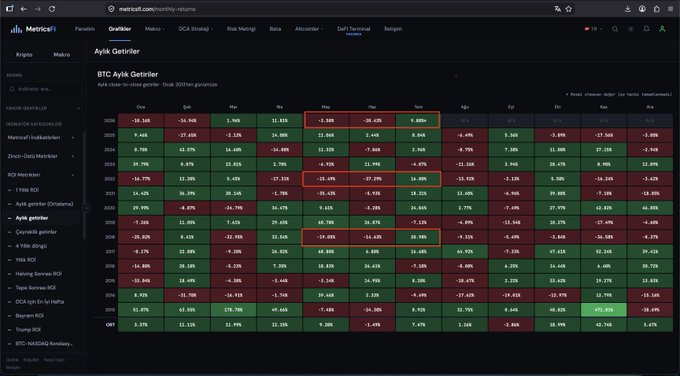Viewport: 680px width, 376px height.
Task: Open the browser hamburger menu
Action: pyautogui.click(x=670, y=9)
